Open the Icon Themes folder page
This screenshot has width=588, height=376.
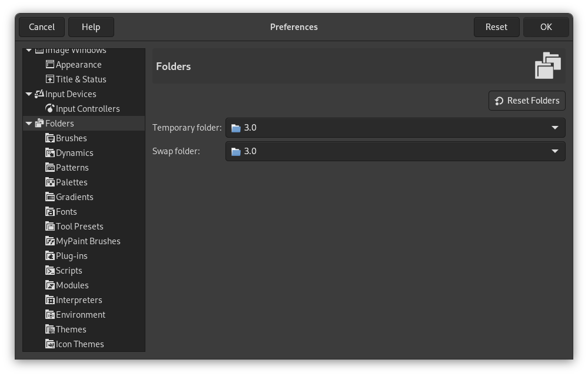79,344
